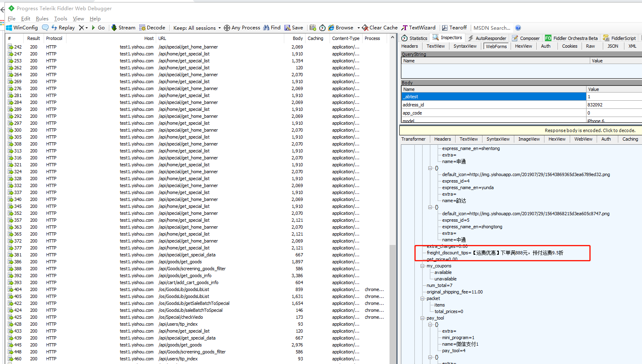The height and width of the screenshot is (364, 642).
Task: Click the AutoResponder lightning icon
Action: (x=471, y=38)
